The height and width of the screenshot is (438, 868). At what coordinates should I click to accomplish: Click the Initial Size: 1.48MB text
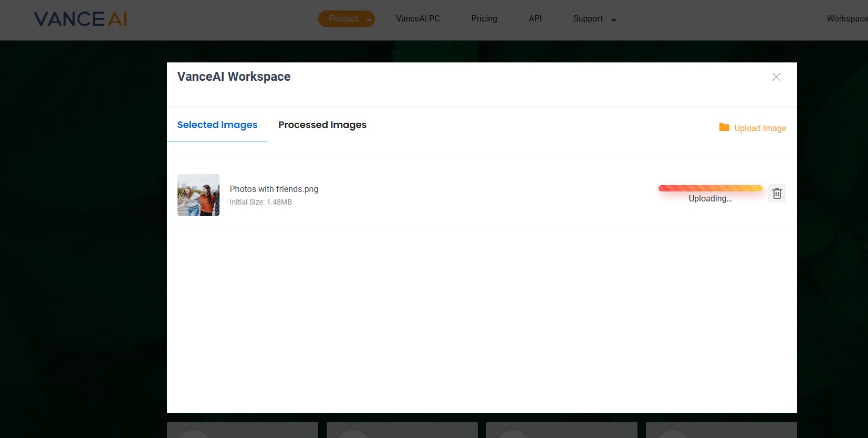pyautogui.click(x=260, y=202)
